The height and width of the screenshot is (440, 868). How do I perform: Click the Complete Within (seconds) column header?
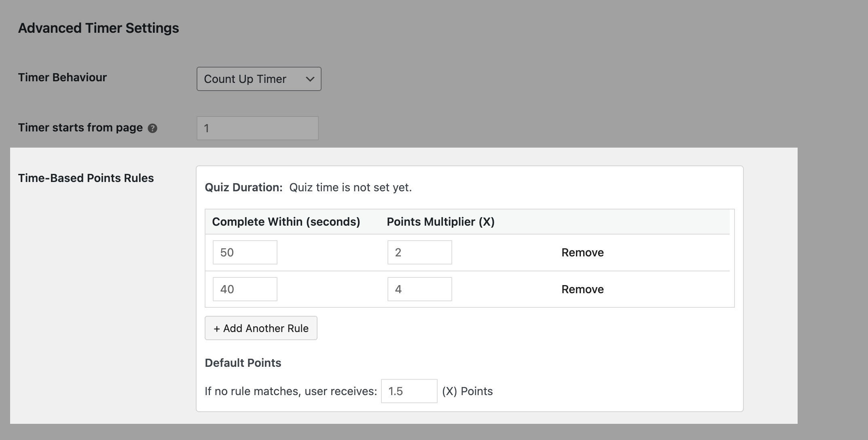tap(286, 222)
